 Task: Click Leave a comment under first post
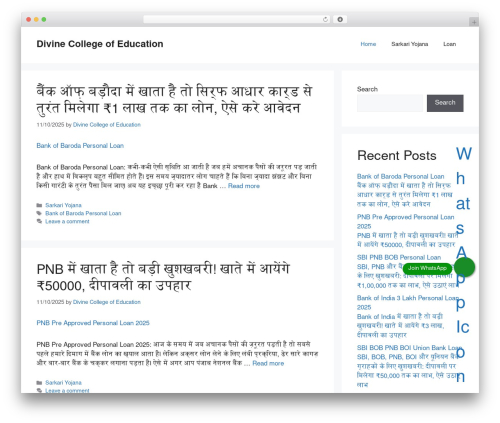tap(67, 221)
